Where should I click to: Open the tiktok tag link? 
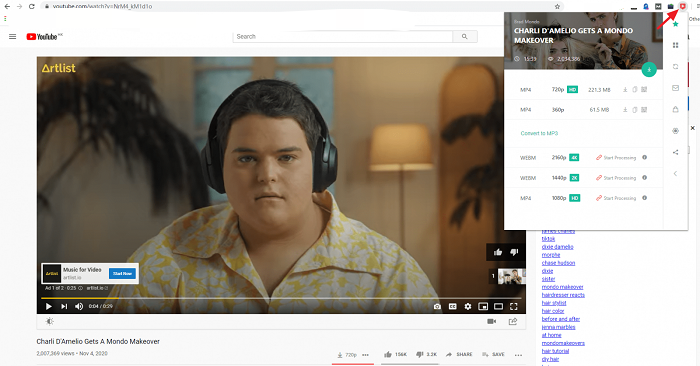coord(548,239)
